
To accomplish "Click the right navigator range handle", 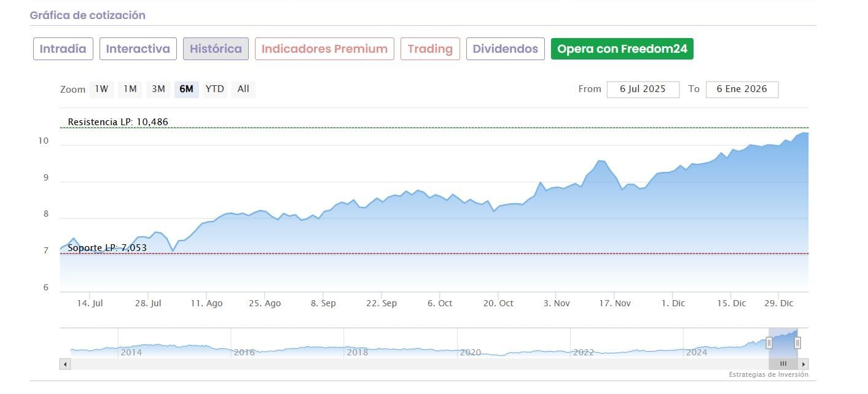I will tap(797, 343).
